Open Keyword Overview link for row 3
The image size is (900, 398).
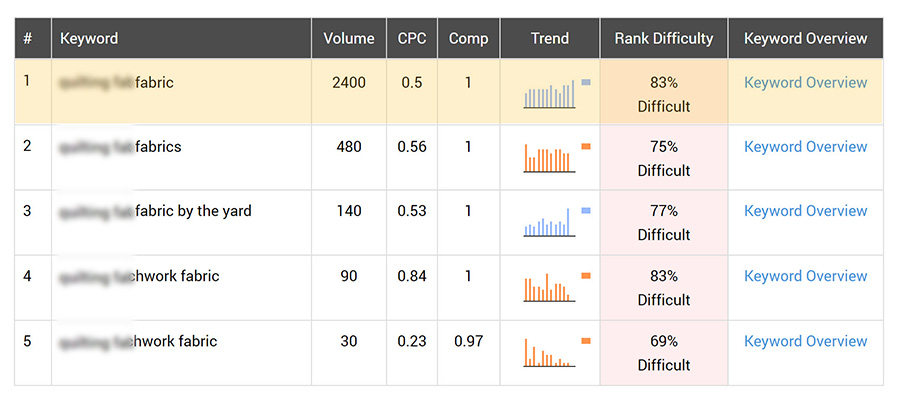(805, 211)
